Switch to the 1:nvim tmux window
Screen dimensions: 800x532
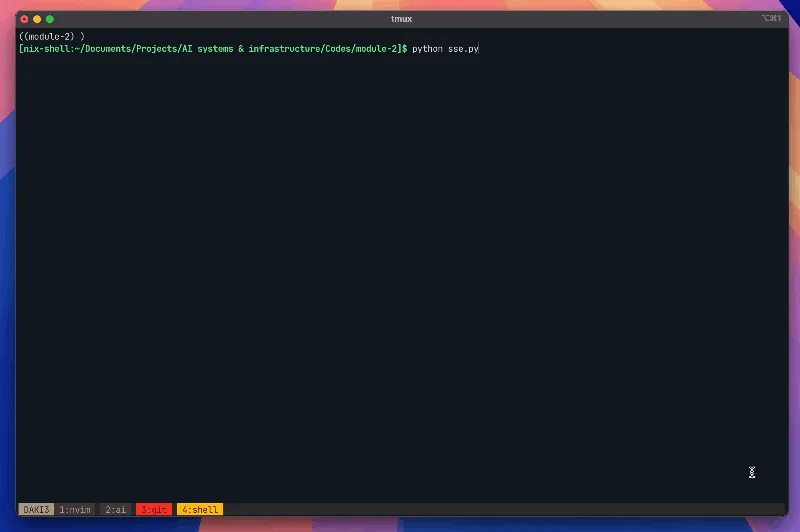tap(75, 509)
